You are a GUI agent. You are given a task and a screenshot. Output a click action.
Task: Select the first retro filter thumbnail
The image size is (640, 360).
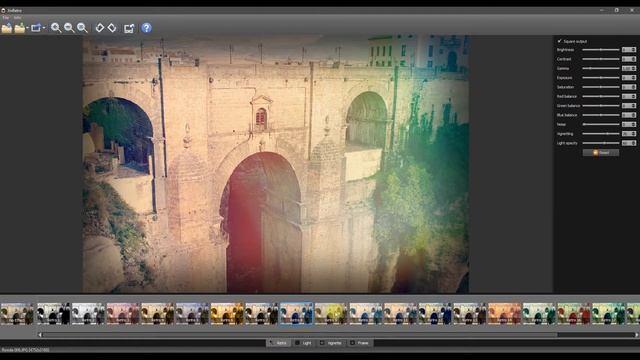pyautogui.click(x=18, y=313)
